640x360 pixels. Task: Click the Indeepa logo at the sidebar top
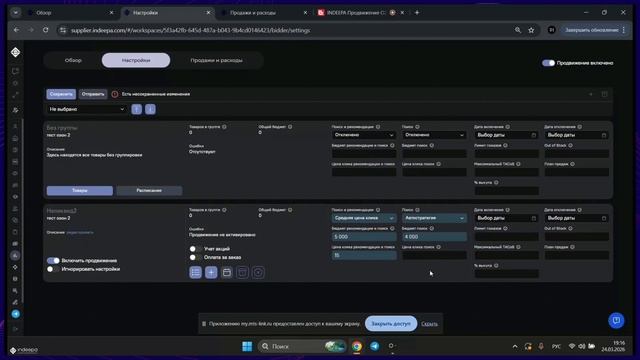tap(16, 52)
